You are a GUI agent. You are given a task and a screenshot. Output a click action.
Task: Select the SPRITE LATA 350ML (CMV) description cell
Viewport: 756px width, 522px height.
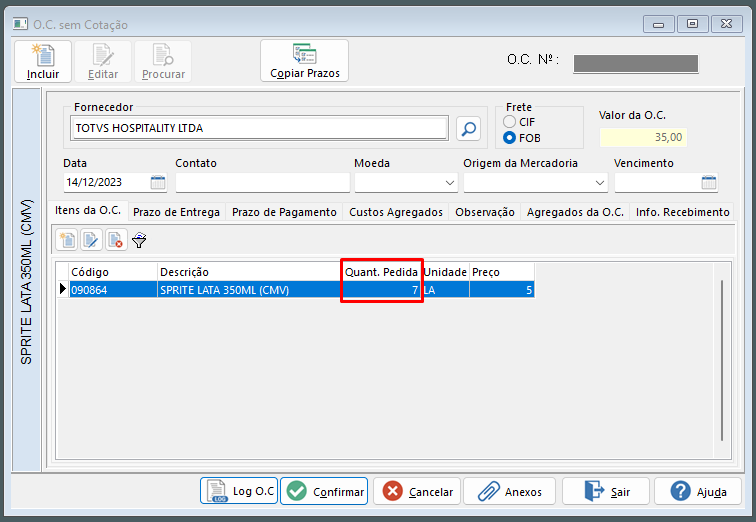coord(249,290)
